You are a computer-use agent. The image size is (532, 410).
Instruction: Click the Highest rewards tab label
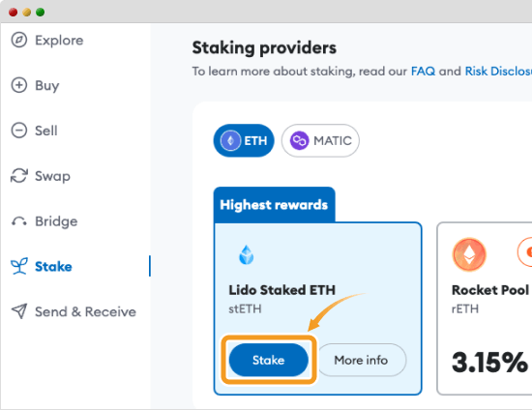(x=274, y=204)
